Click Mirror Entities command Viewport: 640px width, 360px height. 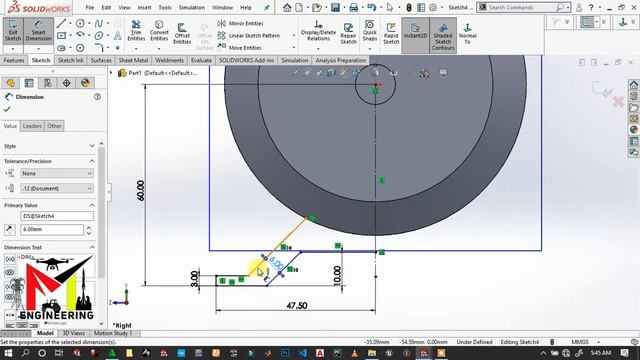(240, 23)
